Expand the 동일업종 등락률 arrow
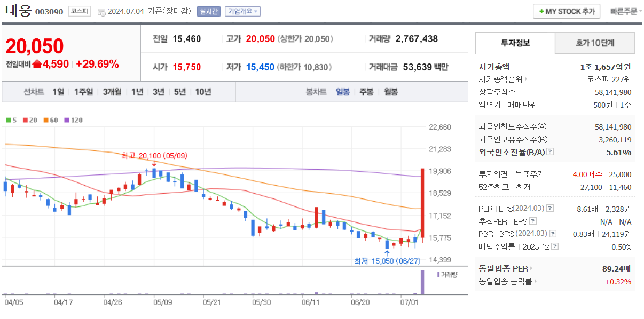 (535, 281)
